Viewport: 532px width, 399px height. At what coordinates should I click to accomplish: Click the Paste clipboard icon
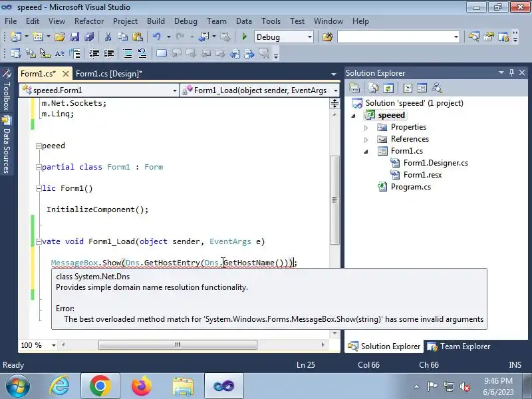pyautogui.click(x=137, y=37)
